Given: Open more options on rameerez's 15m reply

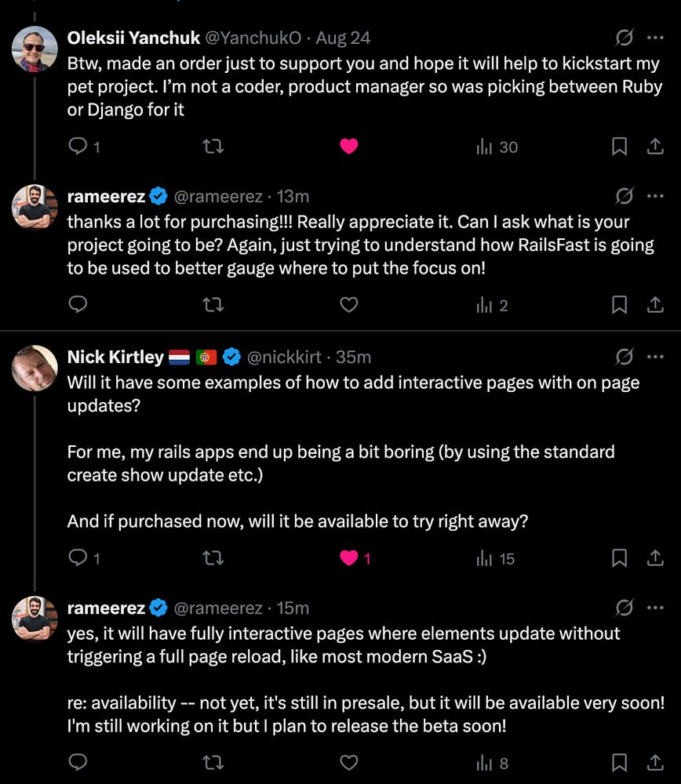Looking at the screenshot, I should [654, 608].
